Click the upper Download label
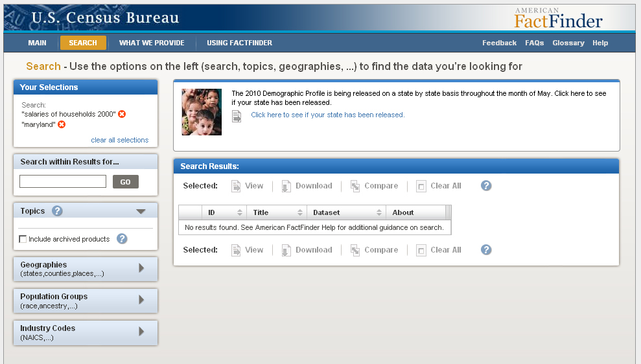 (x=314, y=186)
